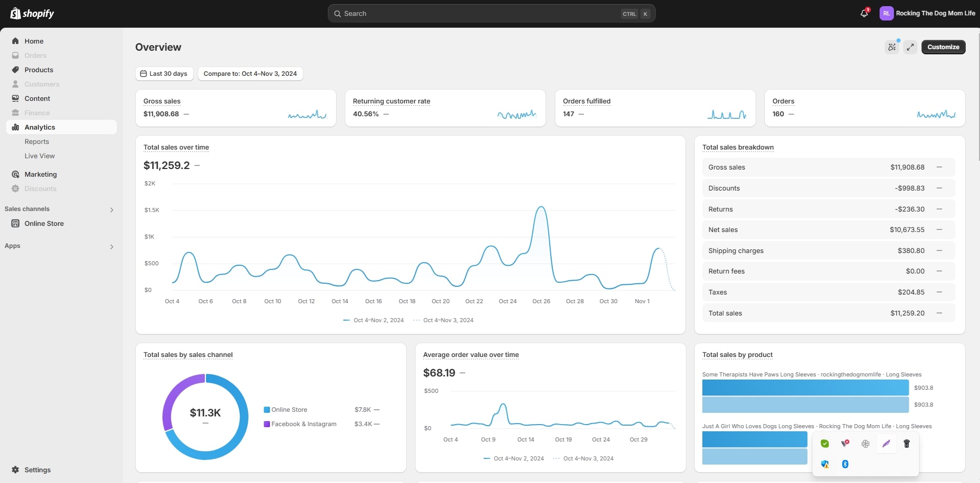Screen dimensions: 980x483
Task: Open the Total sales over time report link
Action: [176, 148]
